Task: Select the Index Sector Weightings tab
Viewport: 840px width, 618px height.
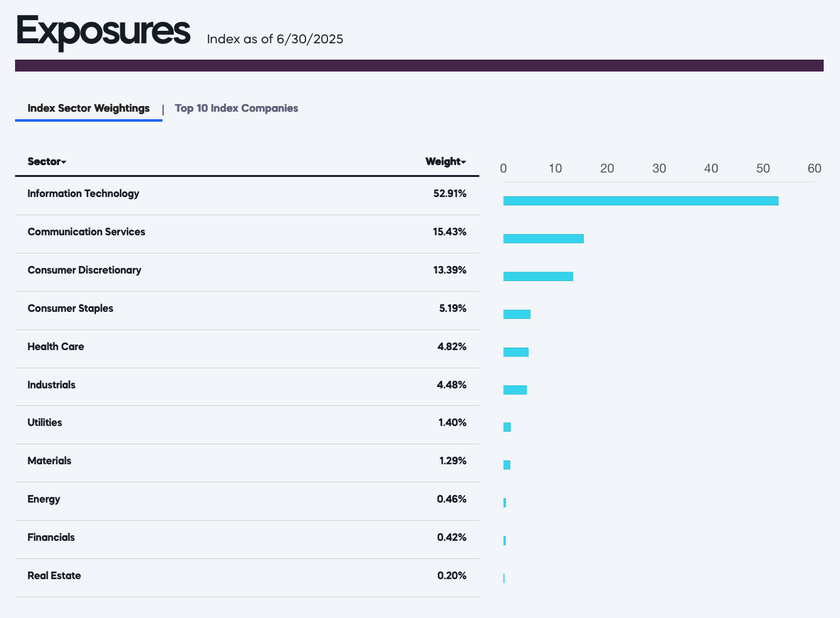Action: click(x=88, y=109)
